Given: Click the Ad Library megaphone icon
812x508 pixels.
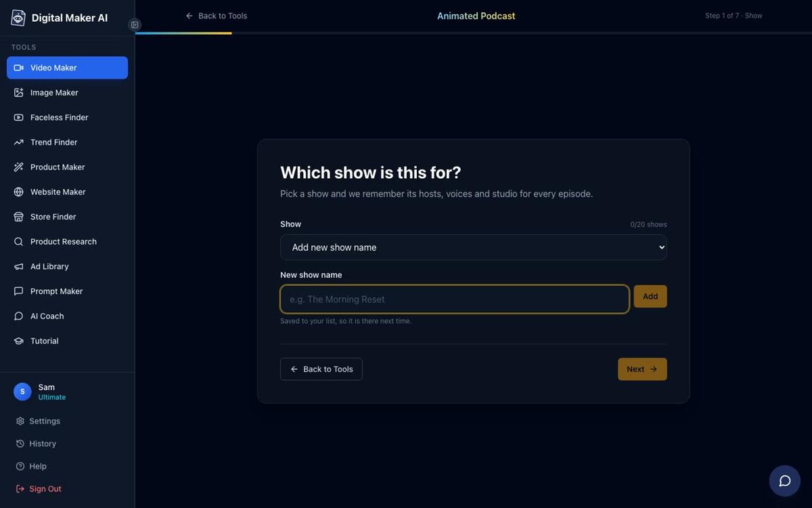Looking at the screenshot, I should pos(18,266).
